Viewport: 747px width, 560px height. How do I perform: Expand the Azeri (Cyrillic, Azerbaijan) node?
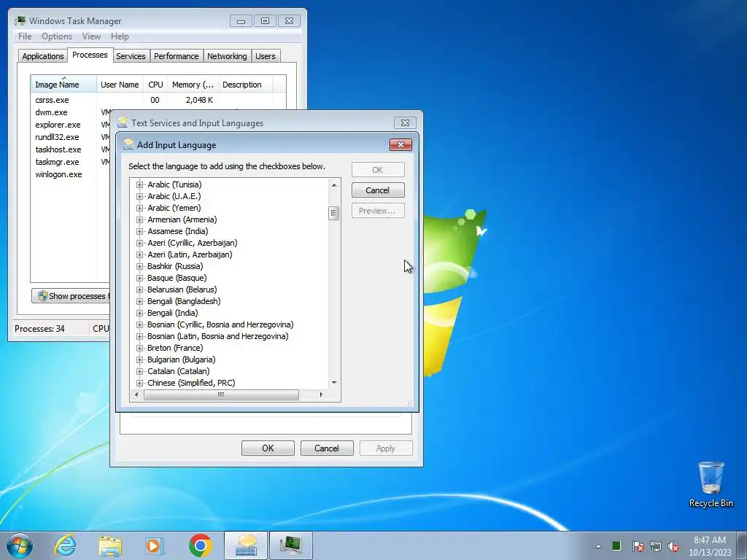139,243
